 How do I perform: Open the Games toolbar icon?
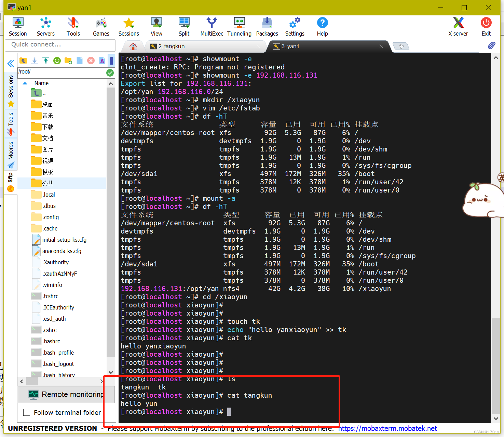101,26
